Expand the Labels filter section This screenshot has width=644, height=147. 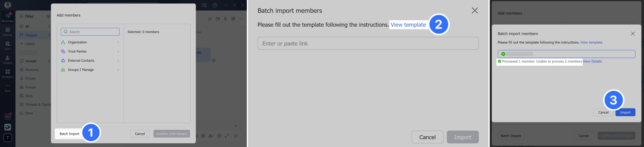22,44
